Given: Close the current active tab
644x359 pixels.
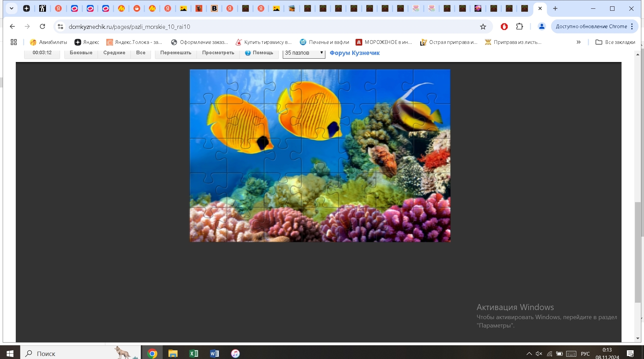Looking at the screenshot, I should (540, 8).
